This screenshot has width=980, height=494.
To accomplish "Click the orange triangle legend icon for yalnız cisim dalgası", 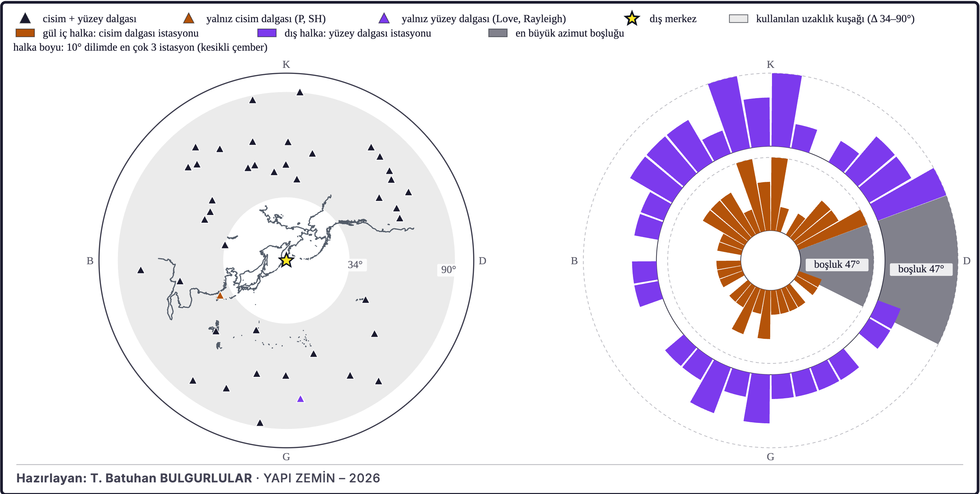I will 189,18.
